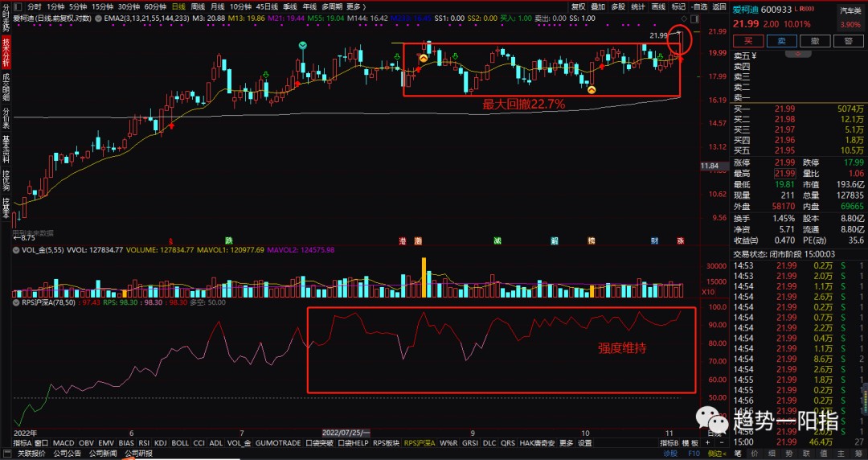Open 公司新闻 bottom tab
Screen dimensions: 868x460
coord(102,454)
